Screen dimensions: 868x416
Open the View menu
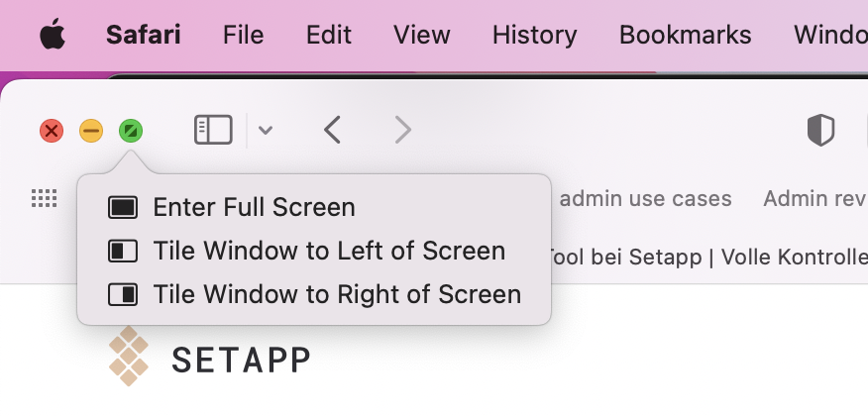(421, 36)
